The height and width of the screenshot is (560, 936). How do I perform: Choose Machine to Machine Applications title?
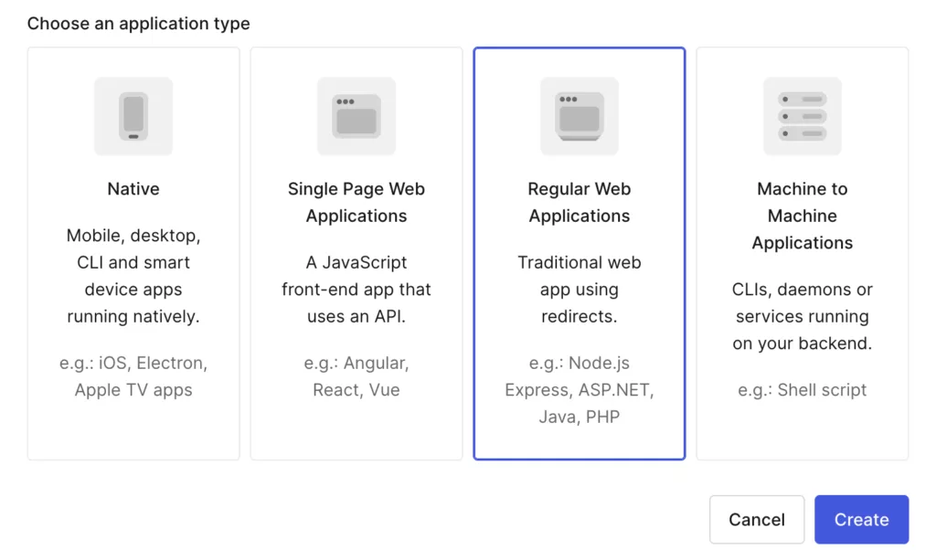803,216
